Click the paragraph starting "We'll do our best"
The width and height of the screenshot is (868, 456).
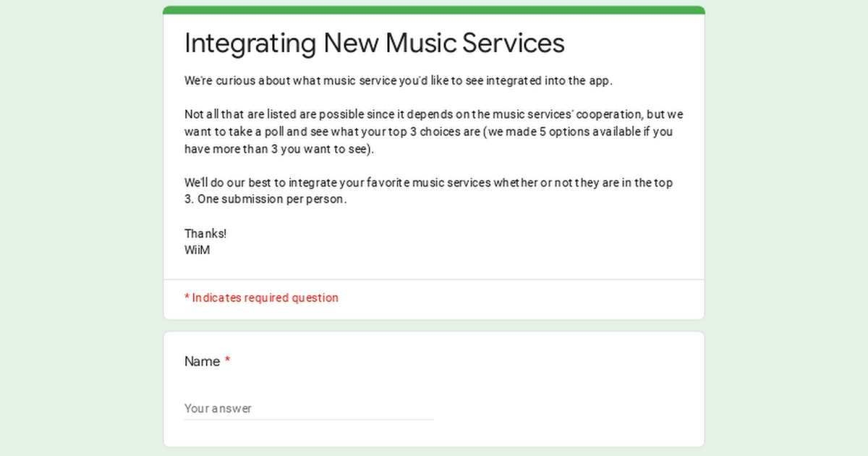pyautogui.click(x=428, y=182)
